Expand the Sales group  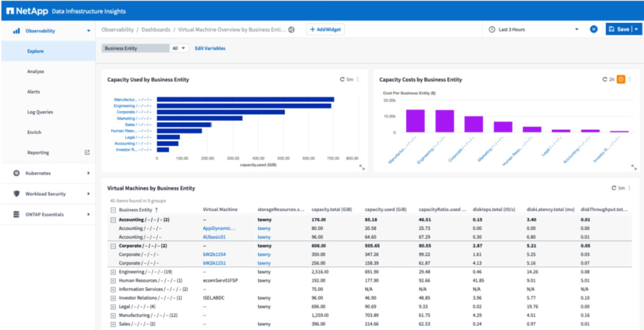(113, 324)
